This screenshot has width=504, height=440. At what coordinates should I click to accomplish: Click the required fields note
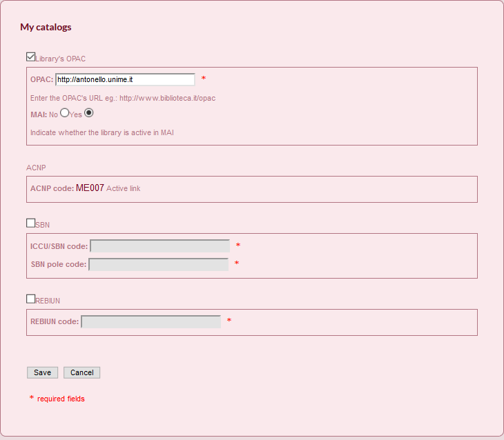[x=61, y=399]
